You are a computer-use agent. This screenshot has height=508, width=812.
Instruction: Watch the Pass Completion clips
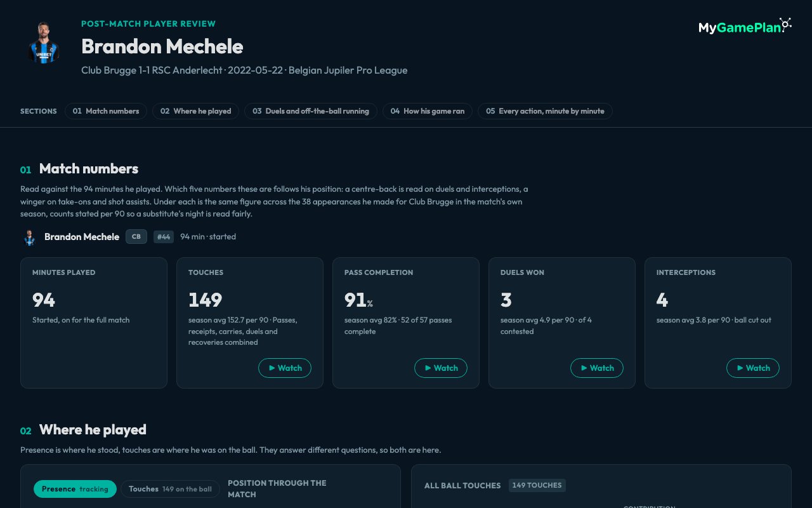click(x=441, y=368)
